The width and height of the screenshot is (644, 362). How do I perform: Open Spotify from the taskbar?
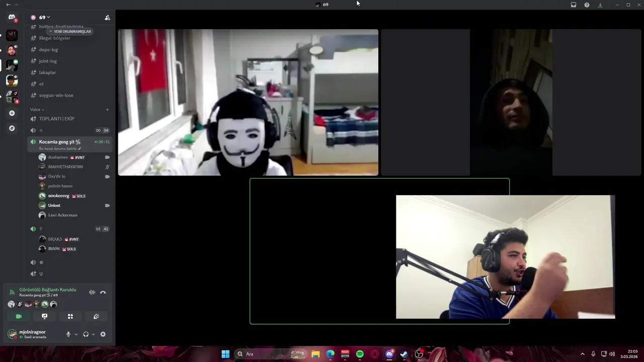click(360, 354)
